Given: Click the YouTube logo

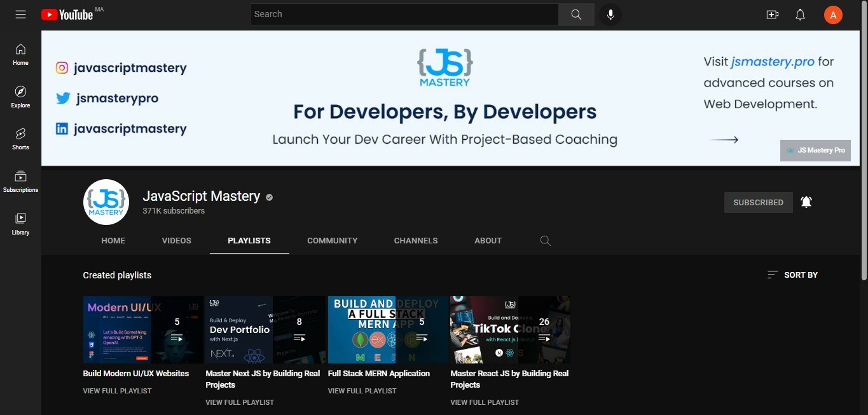Looking at the screenshot, I should (67, 15).
